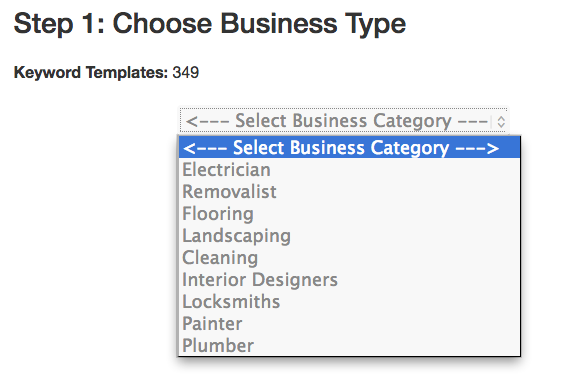Image resolution: width=561 pixels, height=383 pixels.
Task: Choose Plumber from the dropdown list
Action: [x=350, y=345]
